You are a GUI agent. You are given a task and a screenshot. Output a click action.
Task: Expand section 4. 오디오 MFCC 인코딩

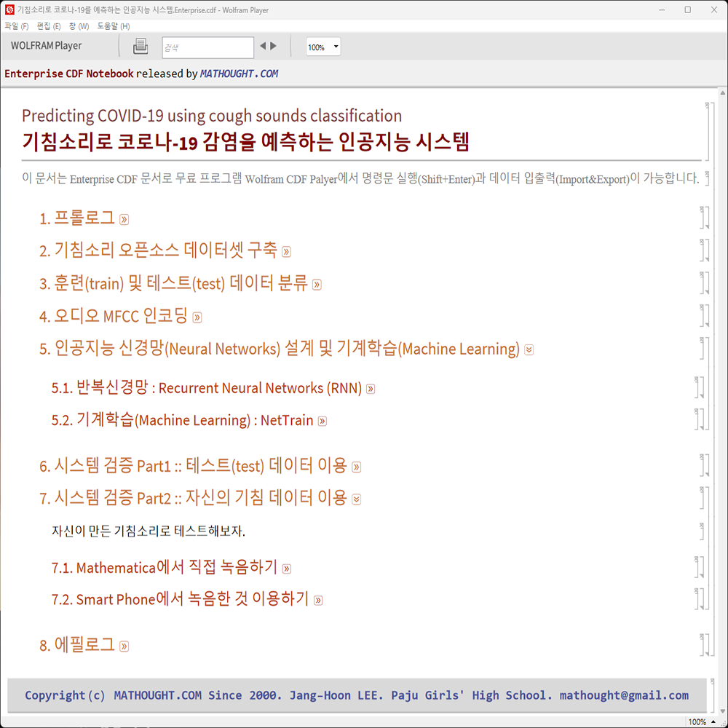[197, 317]
